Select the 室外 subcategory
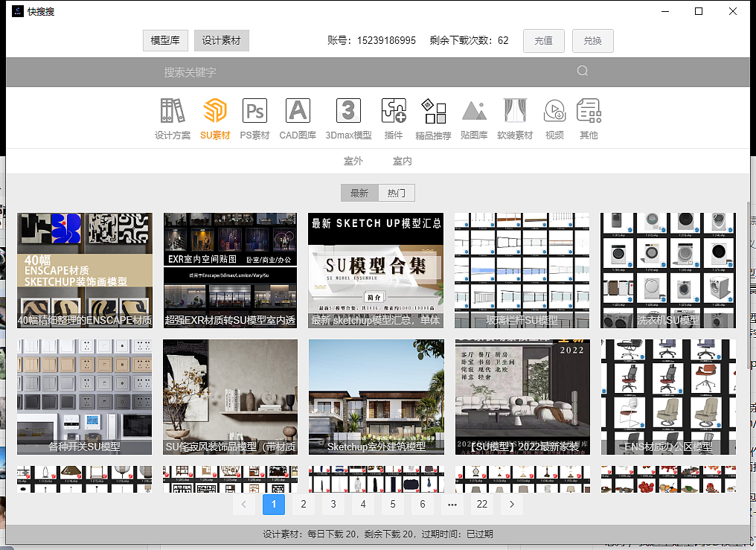This screenshot has height=550, width=756. 353,161
